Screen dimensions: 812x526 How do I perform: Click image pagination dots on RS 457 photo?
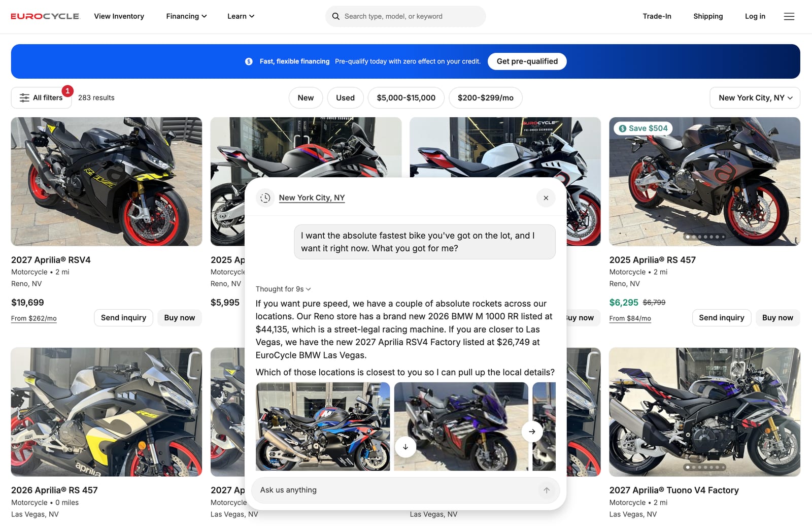pos(705,237)
